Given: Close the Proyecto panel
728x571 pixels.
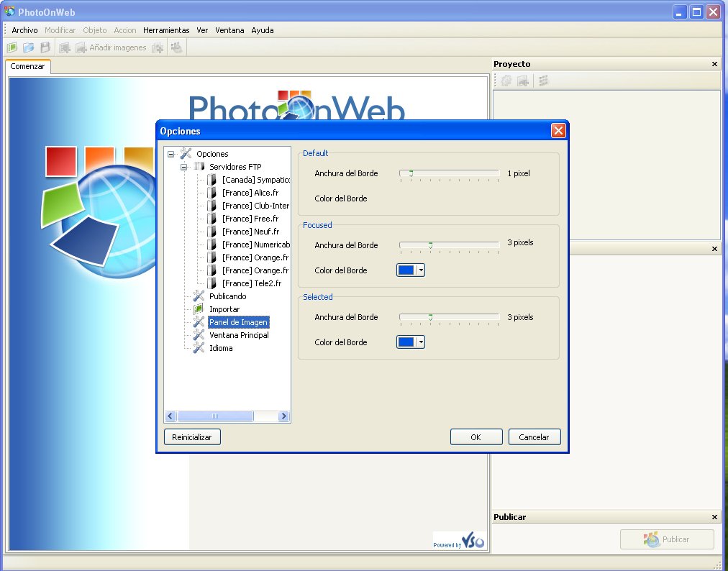Looking at the screenshot, I should coord(714,64).
